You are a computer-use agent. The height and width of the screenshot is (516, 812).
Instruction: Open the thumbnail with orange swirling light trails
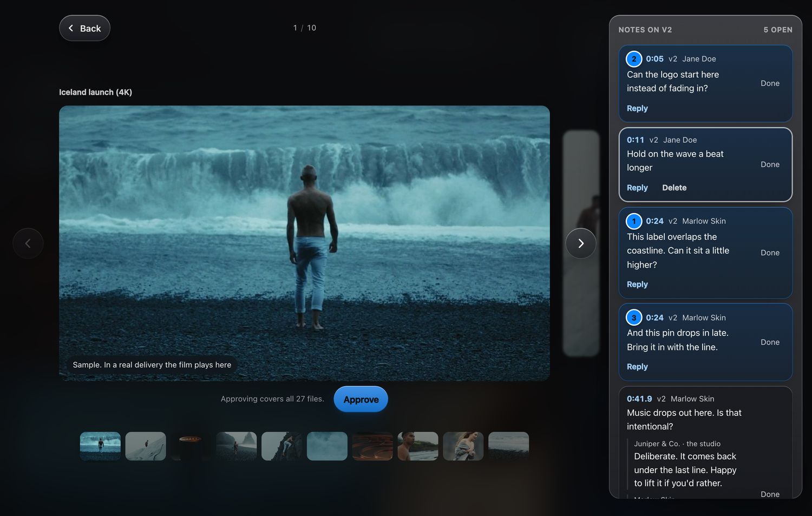point(372,446)
